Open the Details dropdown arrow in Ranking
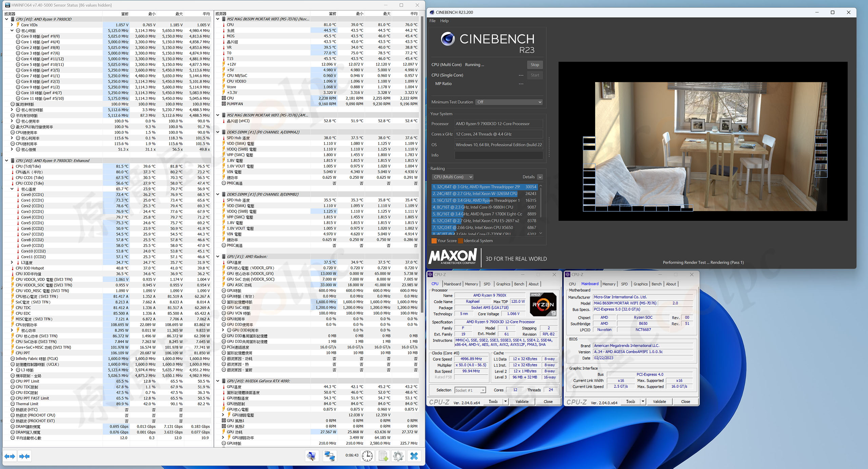Image resolution: width=868 pixels, height=469 pixels. pos(540,177)
